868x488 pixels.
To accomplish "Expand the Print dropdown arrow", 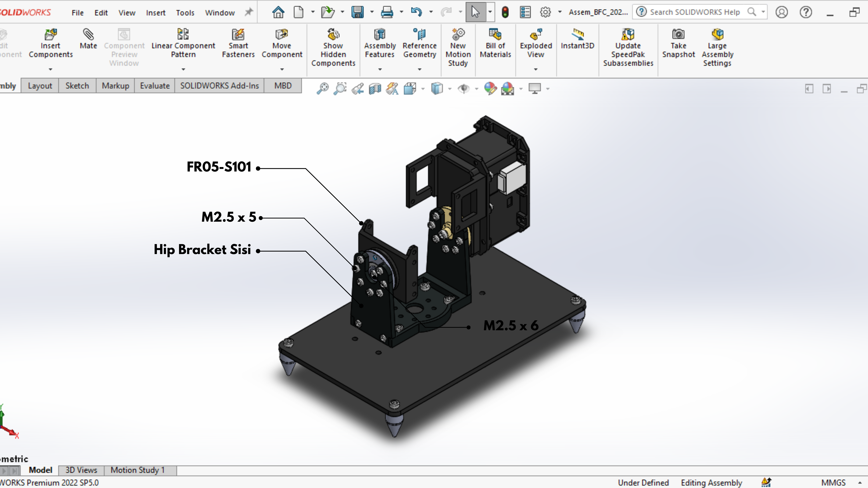I will point(401,12).
